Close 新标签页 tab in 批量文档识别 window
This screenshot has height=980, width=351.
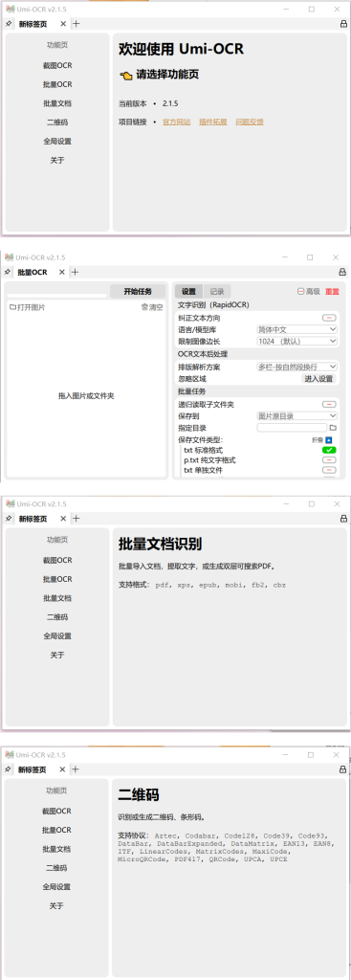pyautogui.click(x=62, y=519)
